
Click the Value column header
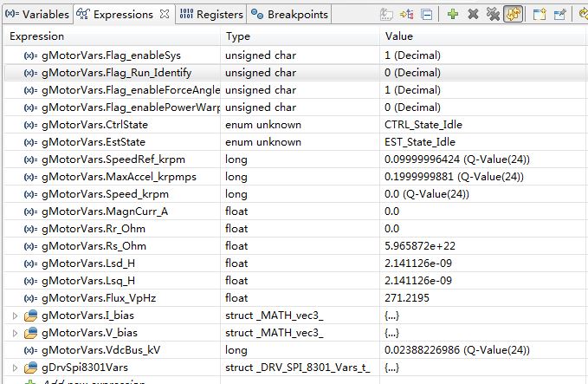coord(398,36)
